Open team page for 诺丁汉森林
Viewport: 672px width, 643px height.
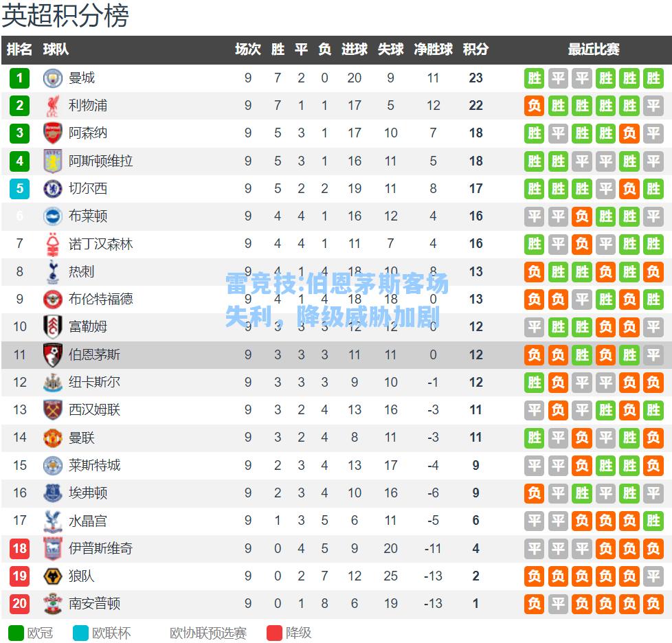(x=101, y=244)
